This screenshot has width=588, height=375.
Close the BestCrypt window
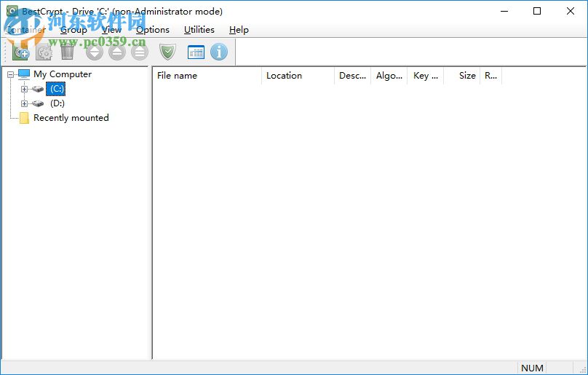point(571,11)
